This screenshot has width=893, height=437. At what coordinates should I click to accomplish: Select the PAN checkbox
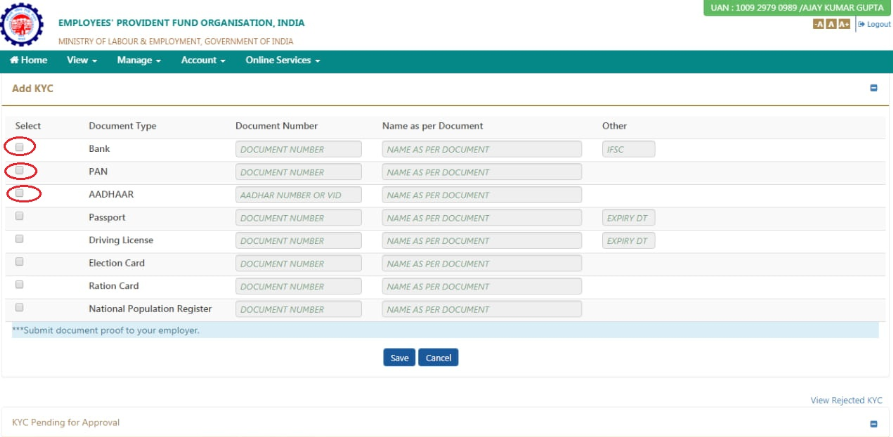19,170
